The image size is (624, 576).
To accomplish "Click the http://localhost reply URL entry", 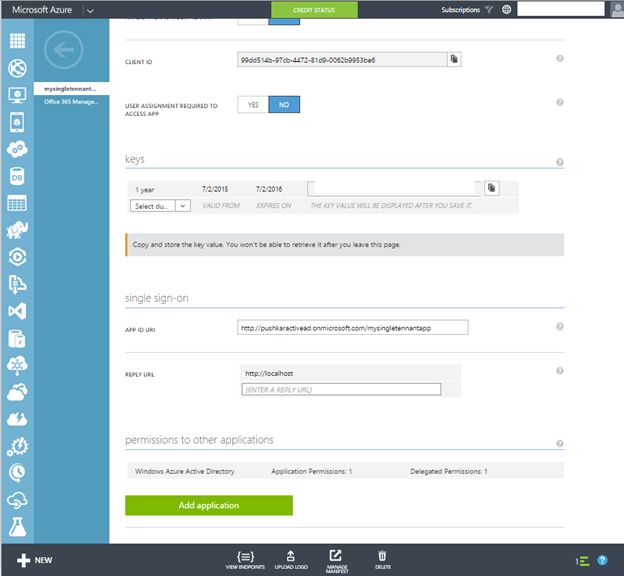I will [269, 373].
